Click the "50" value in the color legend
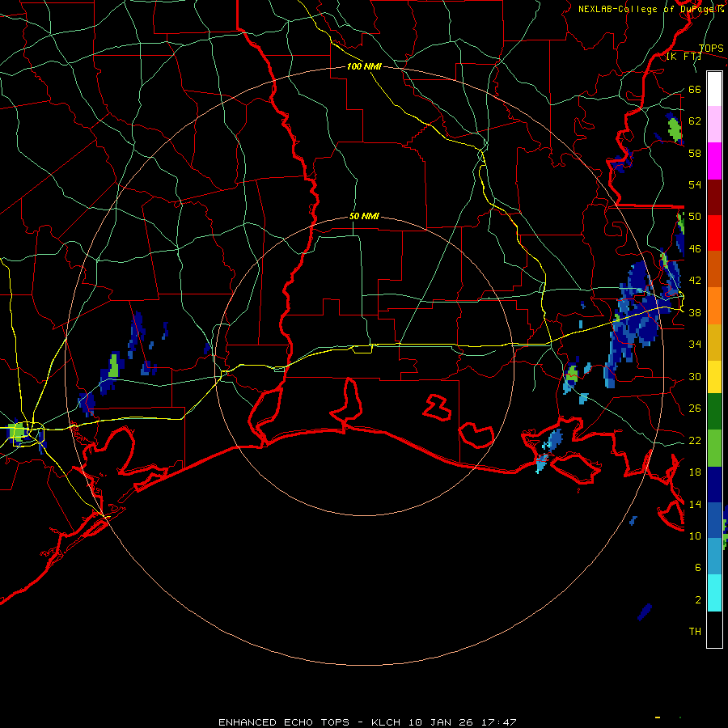This screenshot has height=728, width=728. click(x=695, y=217)
